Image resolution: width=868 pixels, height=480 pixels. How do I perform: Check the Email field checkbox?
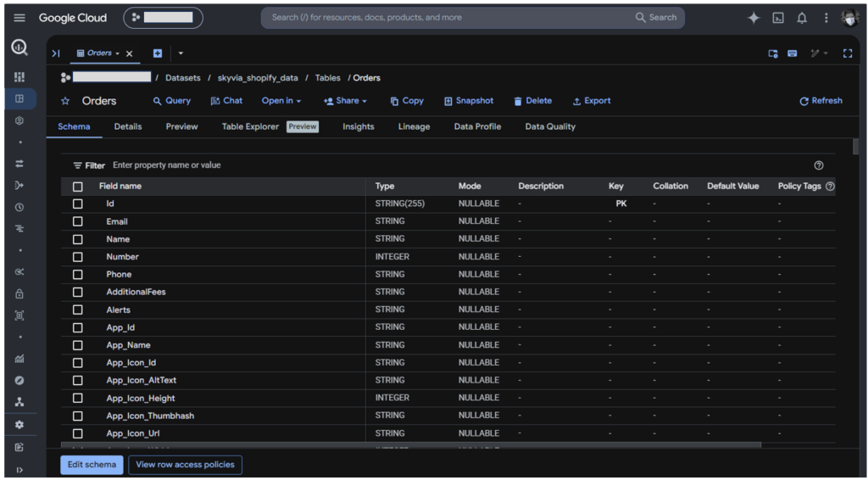[x=77, y=221]
